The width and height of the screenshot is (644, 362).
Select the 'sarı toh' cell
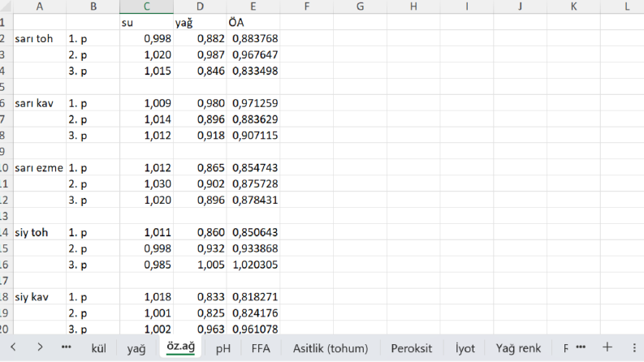(40, 39)
